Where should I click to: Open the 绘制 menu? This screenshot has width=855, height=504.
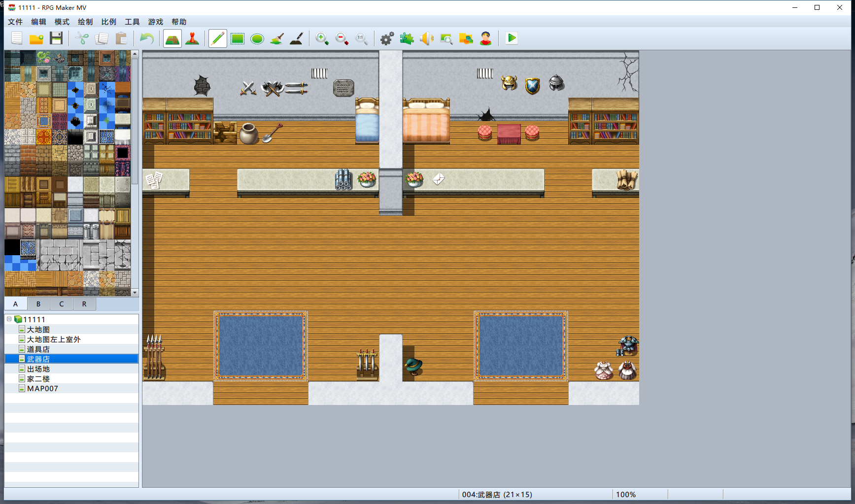(x=85, y=22)
